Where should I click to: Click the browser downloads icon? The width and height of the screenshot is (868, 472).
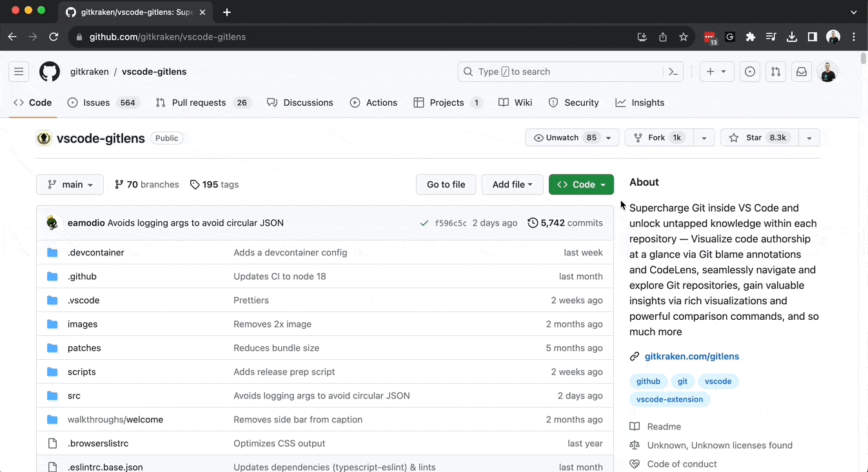792,37
